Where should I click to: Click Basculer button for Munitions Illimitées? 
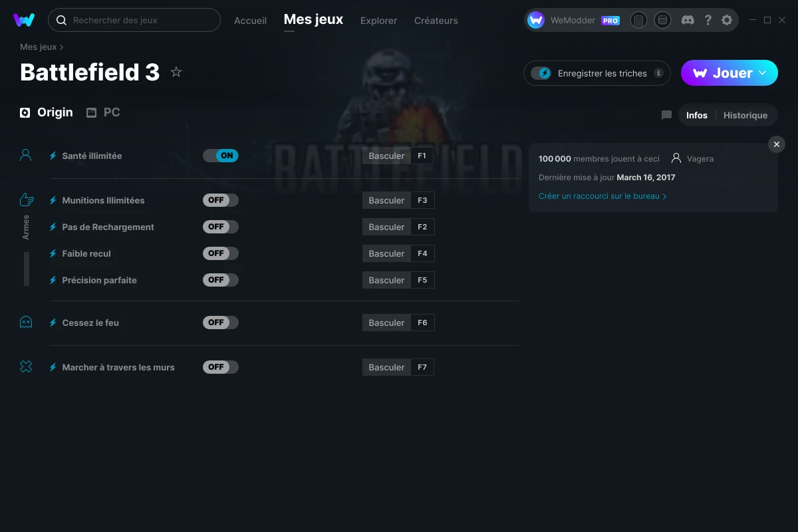pyautogui.click(x=386, y=200)
